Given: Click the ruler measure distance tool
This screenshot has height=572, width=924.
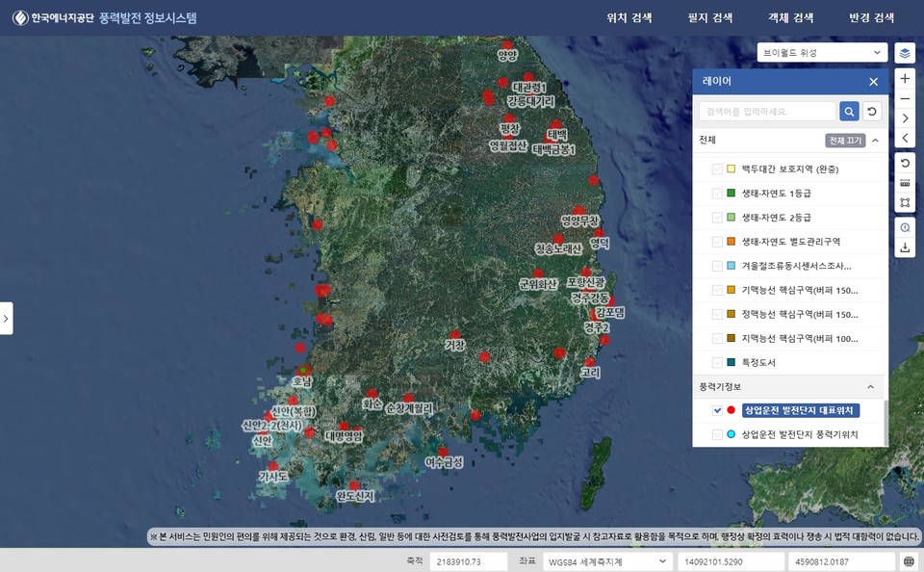Looking at the screenshot, I should [x=905, y=183].
